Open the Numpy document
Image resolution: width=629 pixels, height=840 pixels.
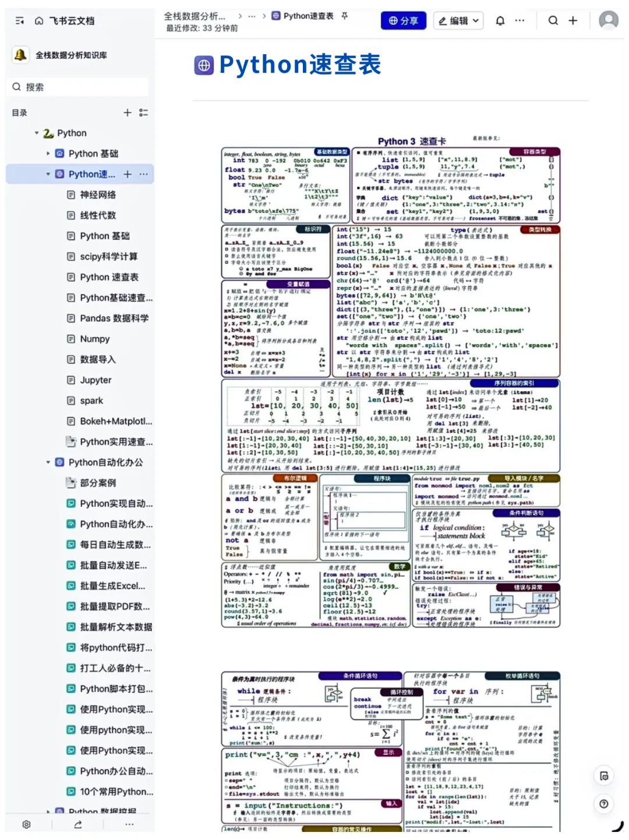95,339
